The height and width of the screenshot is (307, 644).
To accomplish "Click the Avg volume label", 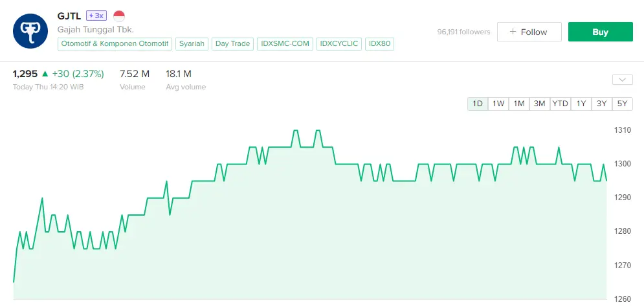I will click(x=186, y=87).
